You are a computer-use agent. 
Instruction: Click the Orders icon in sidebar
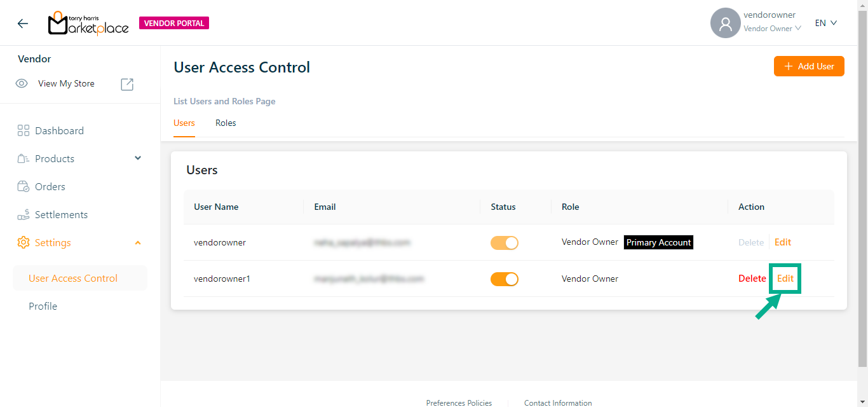pos(24,187)
